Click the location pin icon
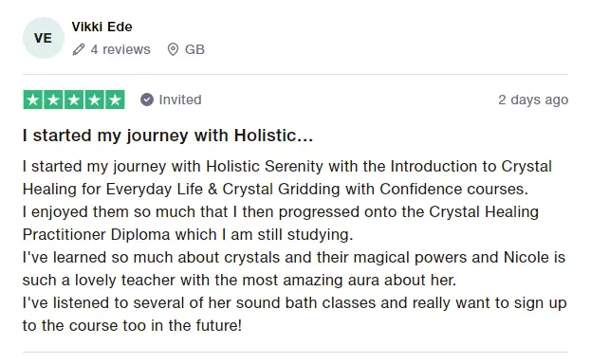 (173, 49)
